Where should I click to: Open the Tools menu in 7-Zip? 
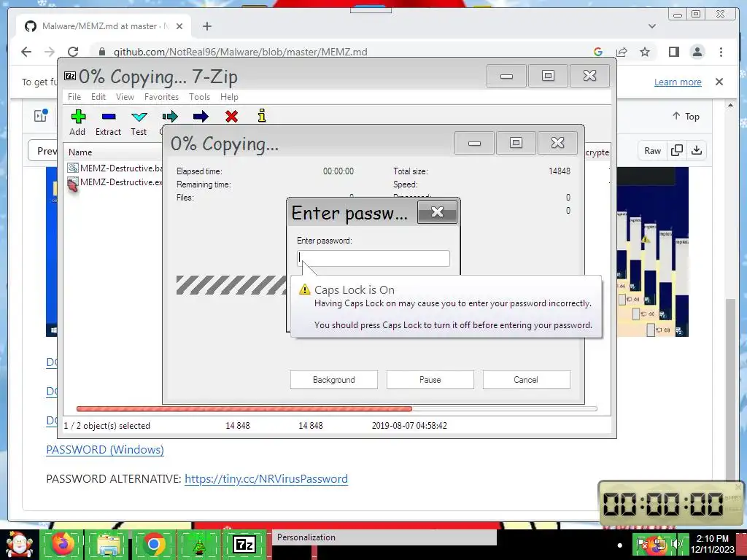199,97
